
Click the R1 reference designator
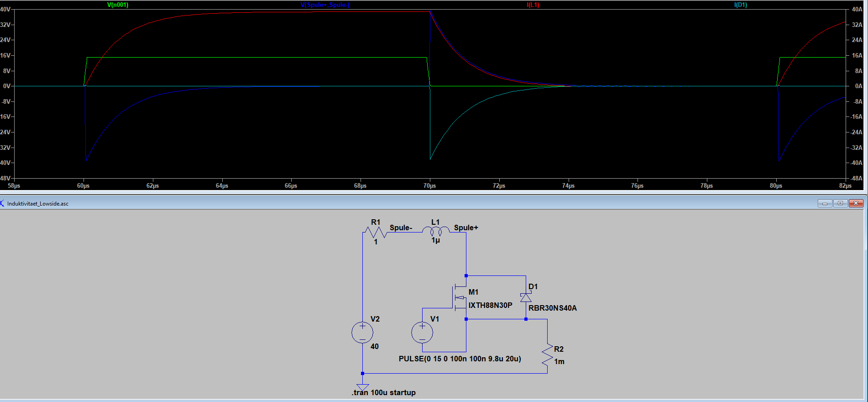tap(376, 222)
